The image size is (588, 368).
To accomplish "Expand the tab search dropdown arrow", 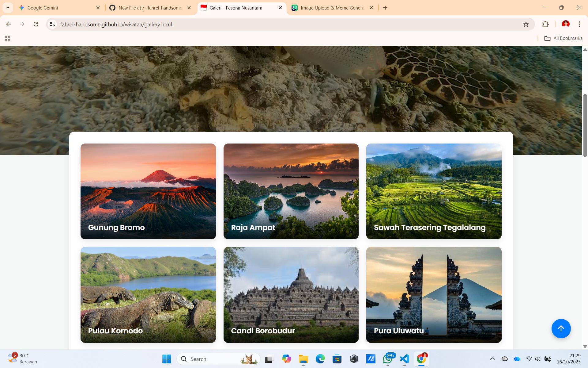I will (x=8, y=8).
